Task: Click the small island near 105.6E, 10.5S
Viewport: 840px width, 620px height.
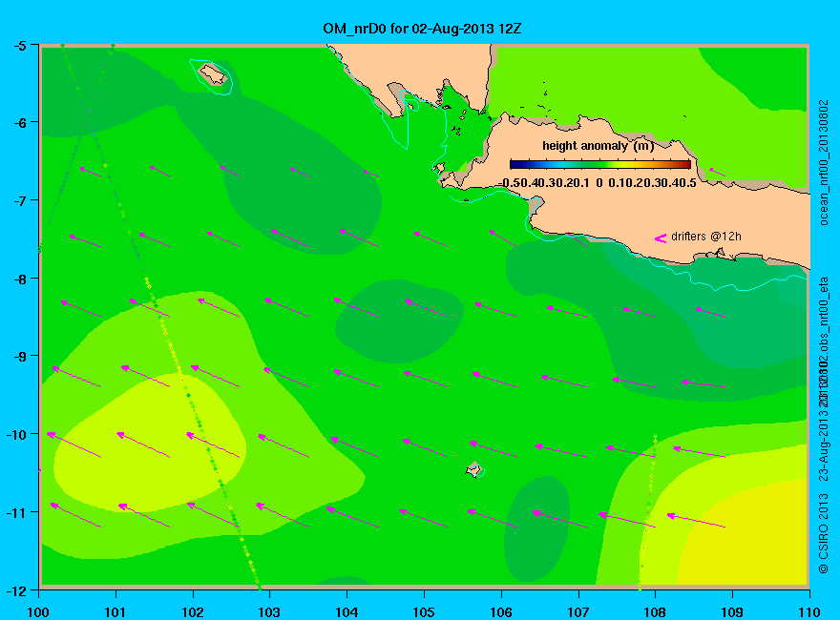Action: (x=474, y=469)
